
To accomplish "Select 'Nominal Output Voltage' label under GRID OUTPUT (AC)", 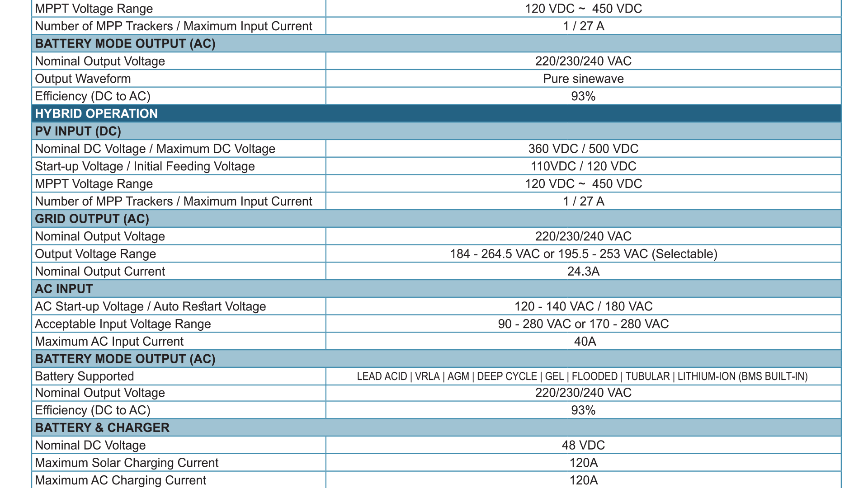I will coord(100,236).
